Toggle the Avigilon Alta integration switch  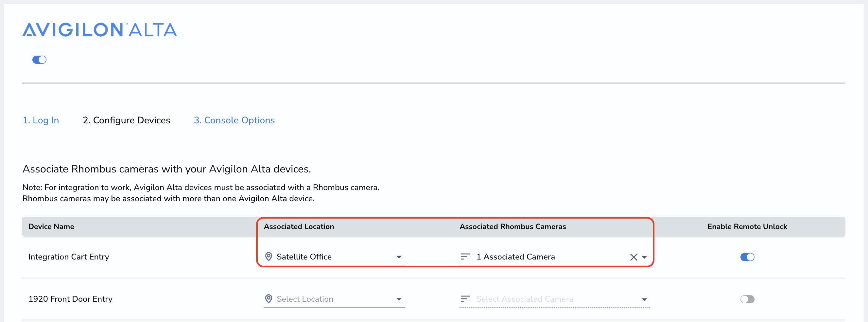pyautogui.click(x=40, y=60)
